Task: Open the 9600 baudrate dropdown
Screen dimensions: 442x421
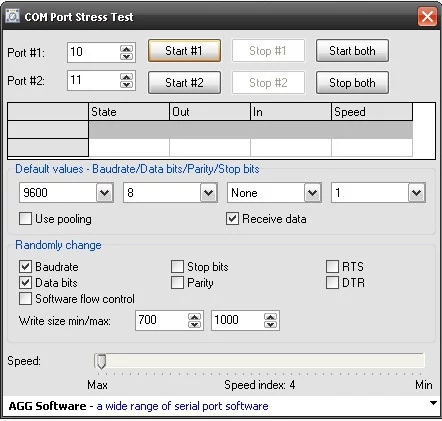Action: [105, 193]
